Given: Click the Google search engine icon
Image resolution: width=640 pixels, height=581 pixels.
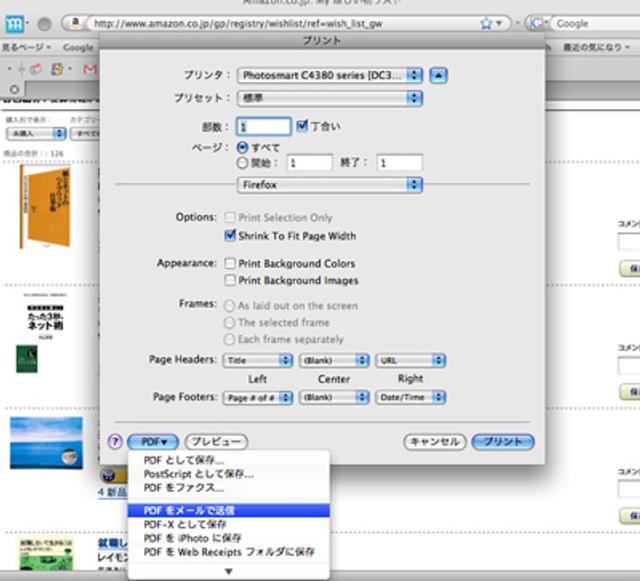Looking at the screenshot, I should 538,22.
